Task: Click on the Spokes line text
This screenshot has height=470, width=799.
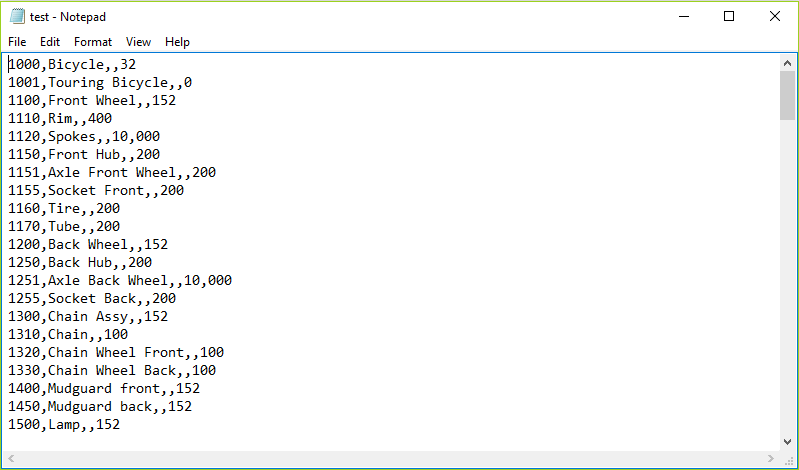Action: (x=84, y=136)
